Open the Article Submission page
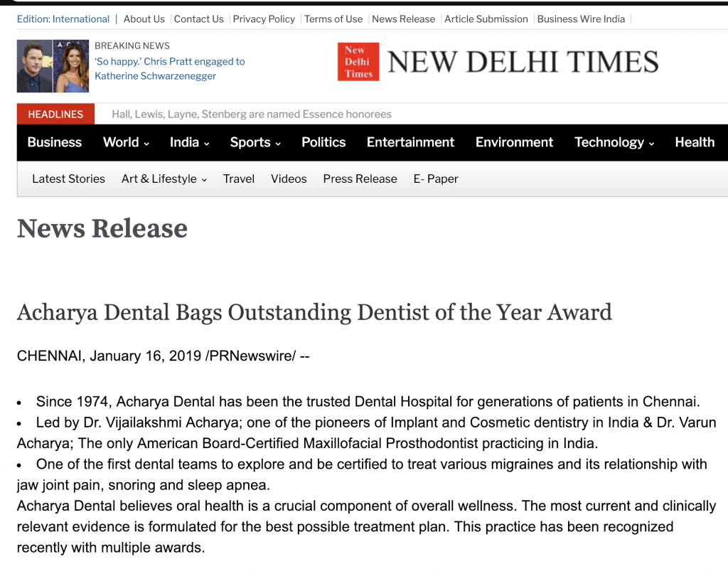Image resolution: width=728 pixels, height=574 pixels. click(486, 19)
